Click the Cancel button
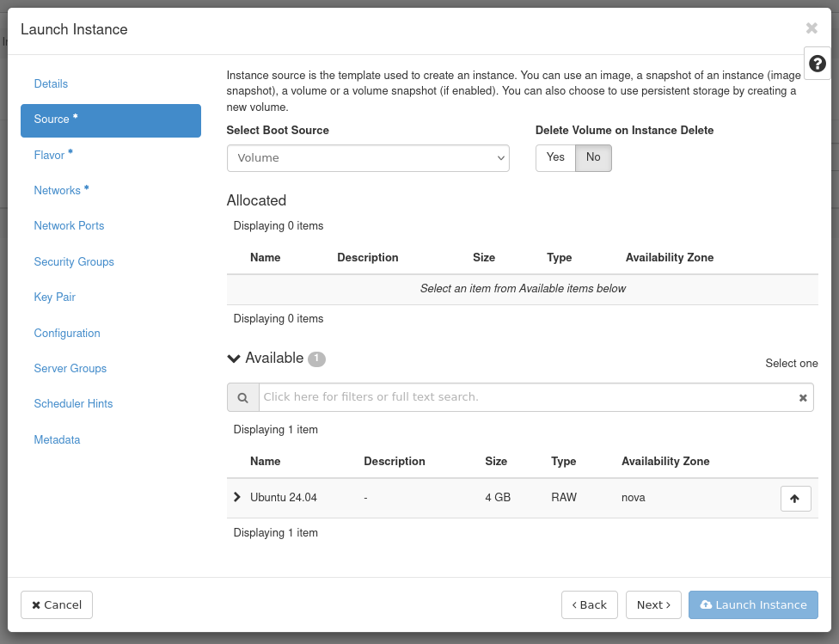839x644 pixels. click(x=57, y=605)
